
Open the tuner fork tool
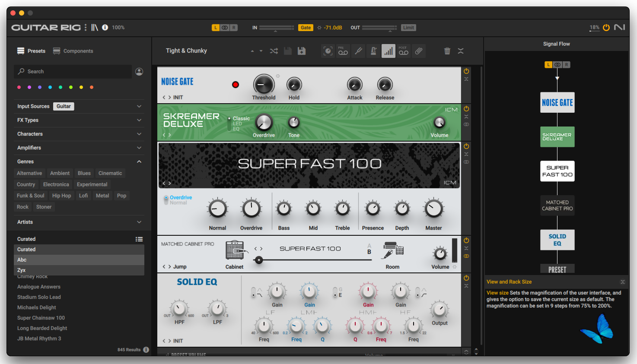click(x=358, y=51)
